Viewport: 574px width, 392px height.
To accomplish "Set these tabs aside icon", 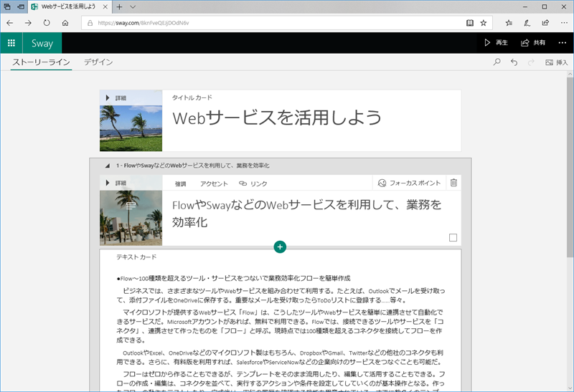I will [21, 6].
